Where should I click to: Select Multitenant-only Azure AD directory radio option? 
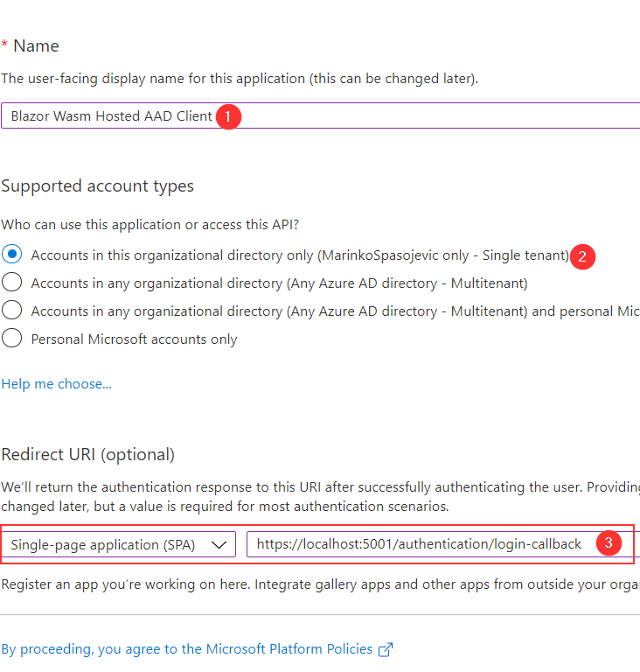[x=12, y=283]
